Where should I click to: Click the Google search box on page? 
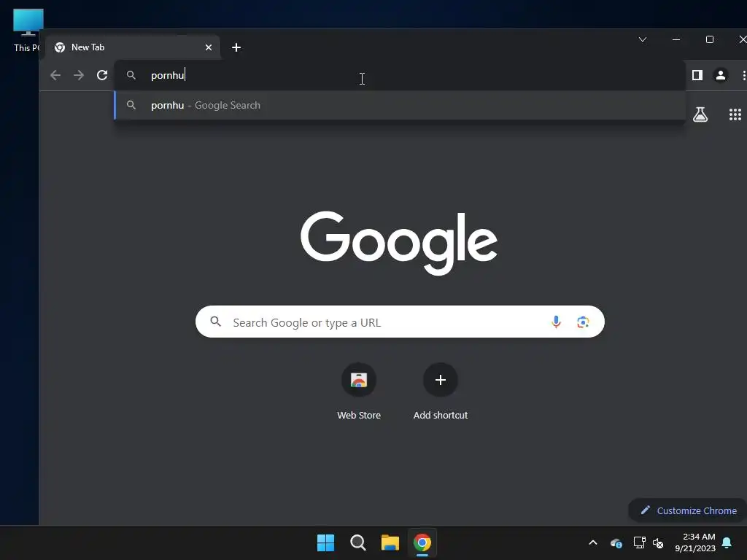400,322
